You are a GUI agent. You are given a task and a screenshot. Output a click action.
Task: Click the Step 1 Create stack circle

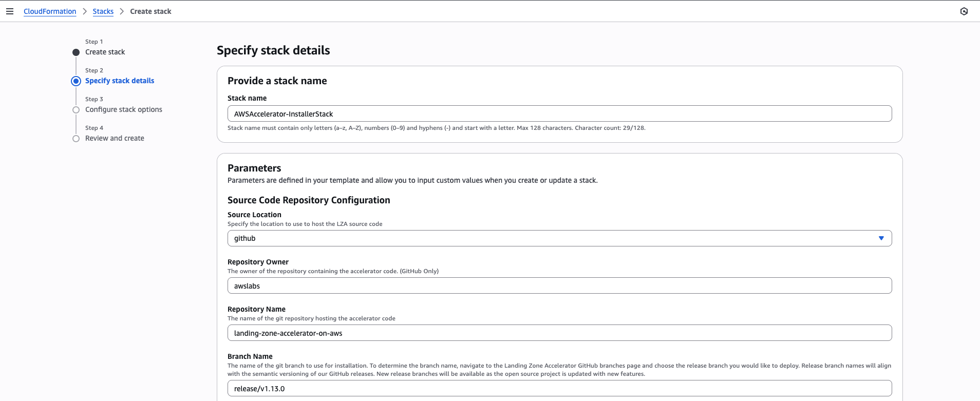(76, 52)
